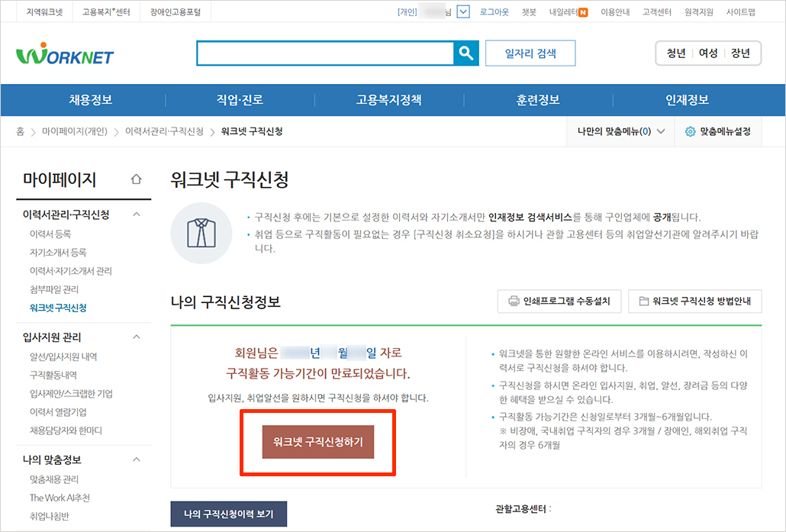This screenshot has height=532, width=786.
Task: Open the 훈련정보 main menu
Action: (538, 100)
